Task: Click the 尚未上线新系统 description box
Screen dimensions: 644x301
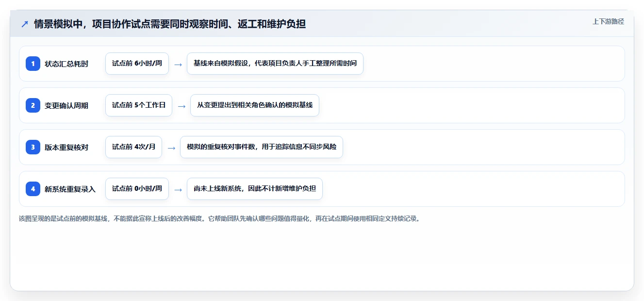Action: pyautogui.click(x=255, y=189)
